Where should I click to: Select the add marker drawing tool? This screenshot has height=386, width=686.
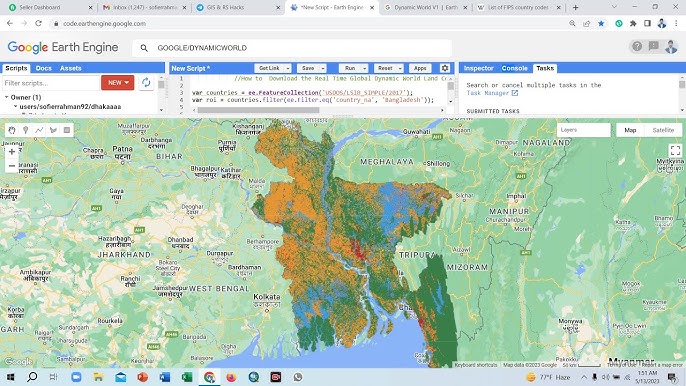click(x=25, y=130)
